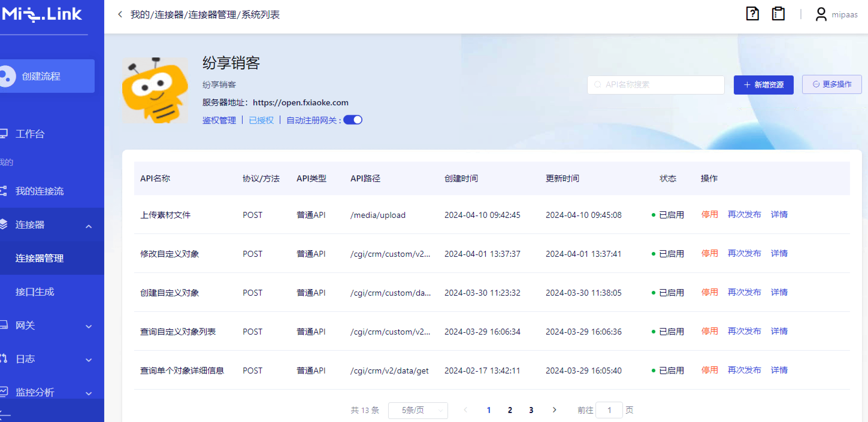
Task: Click the server address https://open.fxiaoke.com
Action: tap(300, 102)
